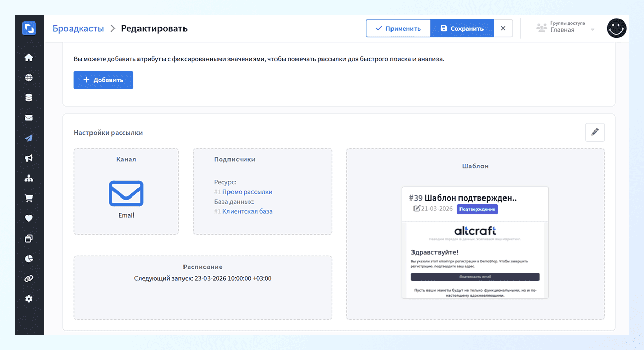Edit Настройки рассылки with the pencil icon
The image size is (644, 350).
tap(594, 132)
